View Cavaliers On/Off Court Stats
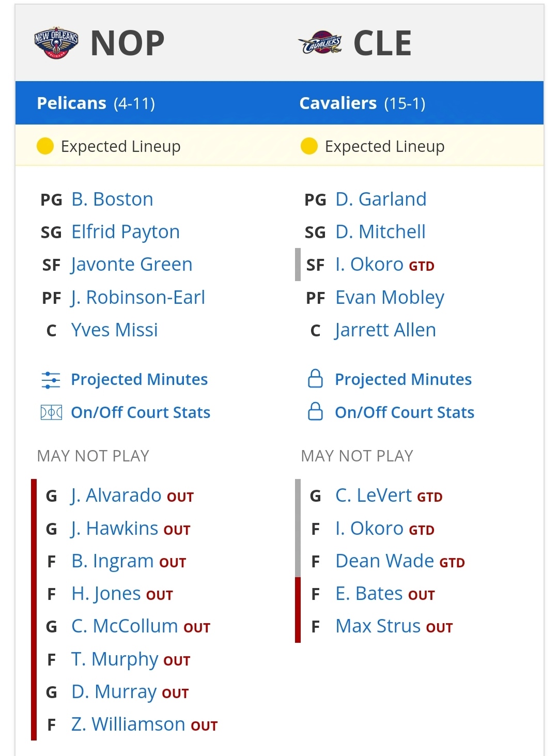 tap(405, 412)
